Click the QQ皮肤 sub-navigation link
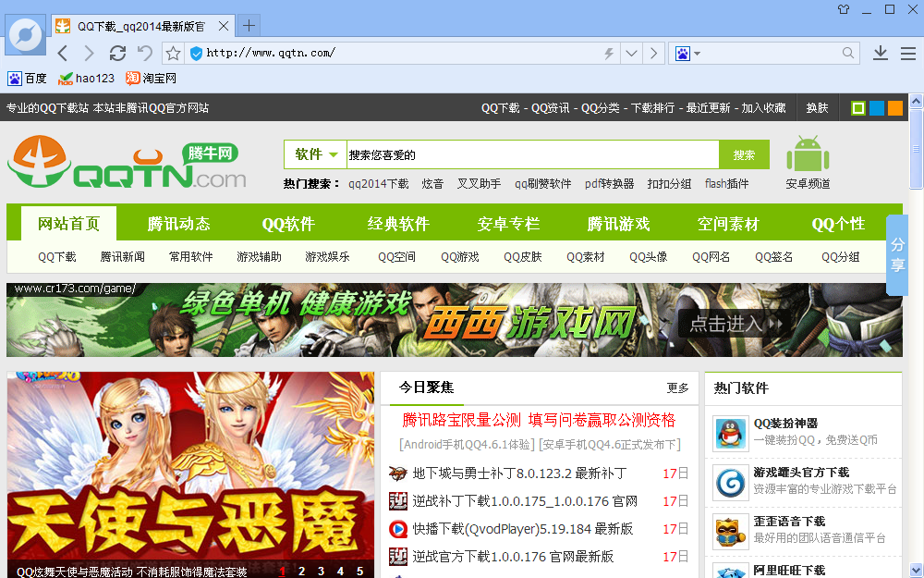 523,257
